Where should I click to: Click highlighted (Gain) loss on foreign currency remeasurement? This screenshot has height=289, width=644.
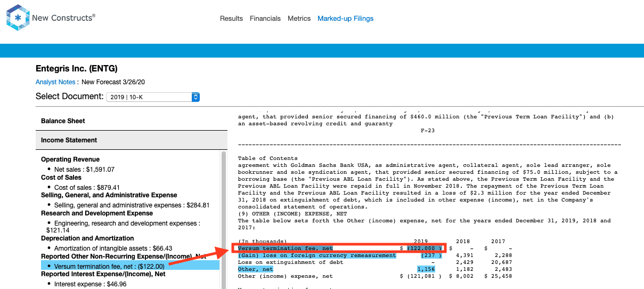point(317,255)
